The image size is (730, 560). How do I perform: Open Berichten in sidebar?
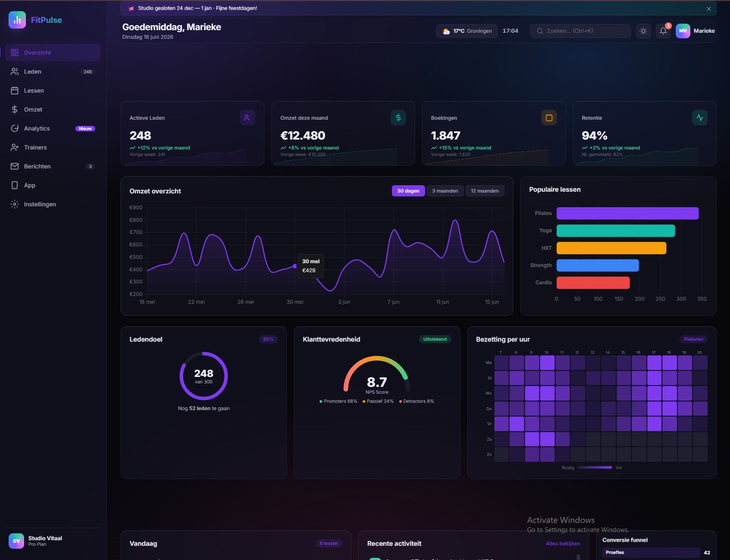point(53,166)
